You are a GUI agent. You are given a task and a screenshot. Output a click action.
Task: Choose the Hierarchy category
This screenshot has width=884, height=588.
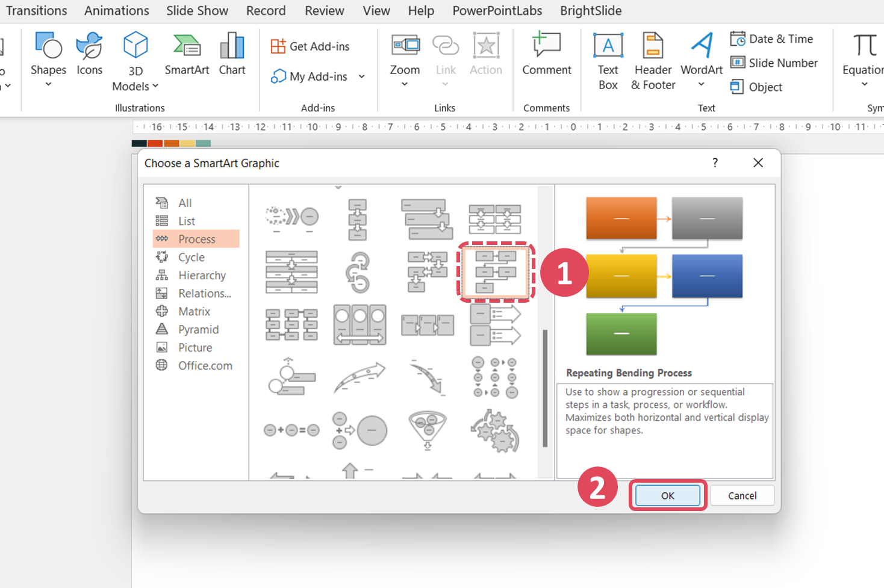coord(196,275)
